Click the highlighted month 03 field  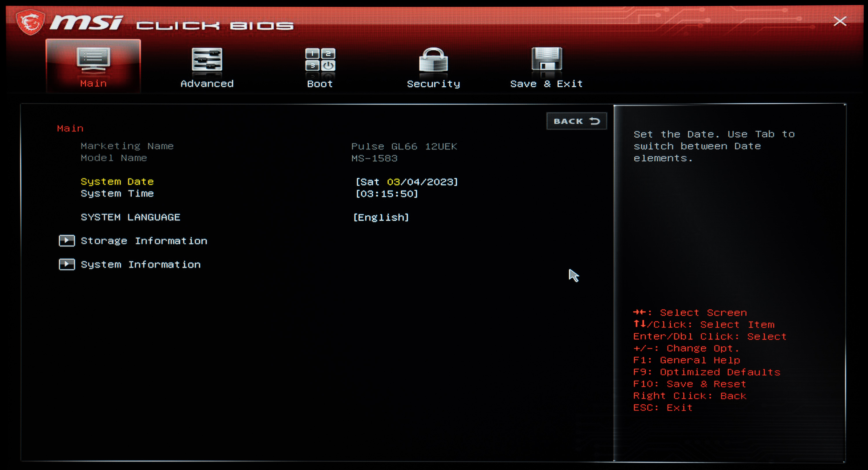pos(393,182)
